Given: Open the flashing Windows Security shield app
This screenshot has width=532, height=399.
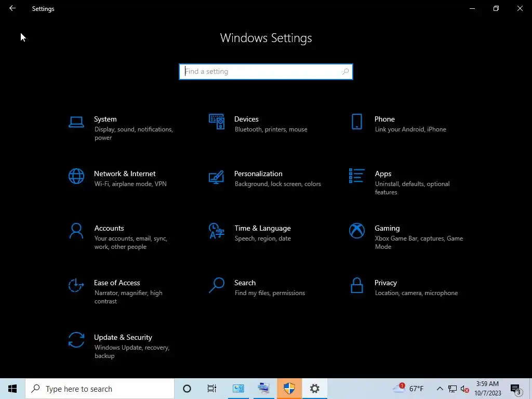Looking at the screenshot, I should click(x=289, y=389).
